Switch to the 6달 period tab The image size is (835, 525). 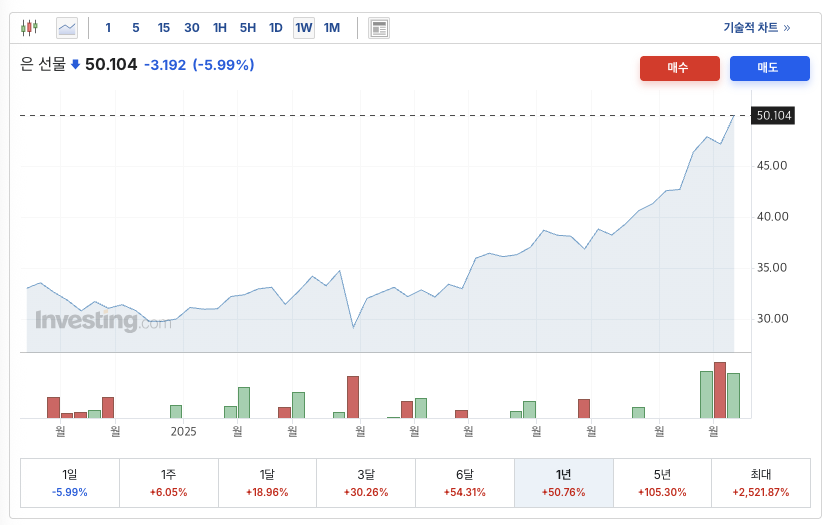click(x=465, y=483)
